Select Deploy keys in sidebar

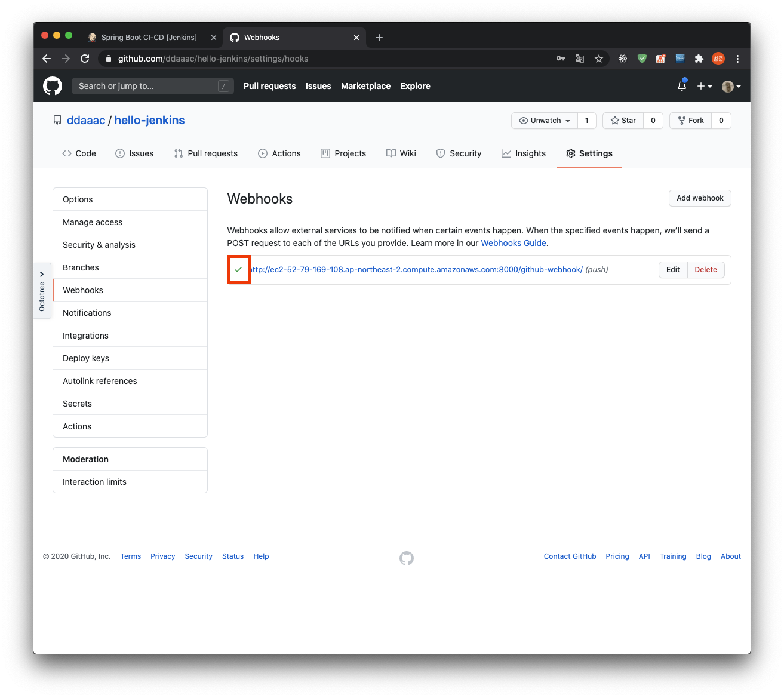point(130,358)
